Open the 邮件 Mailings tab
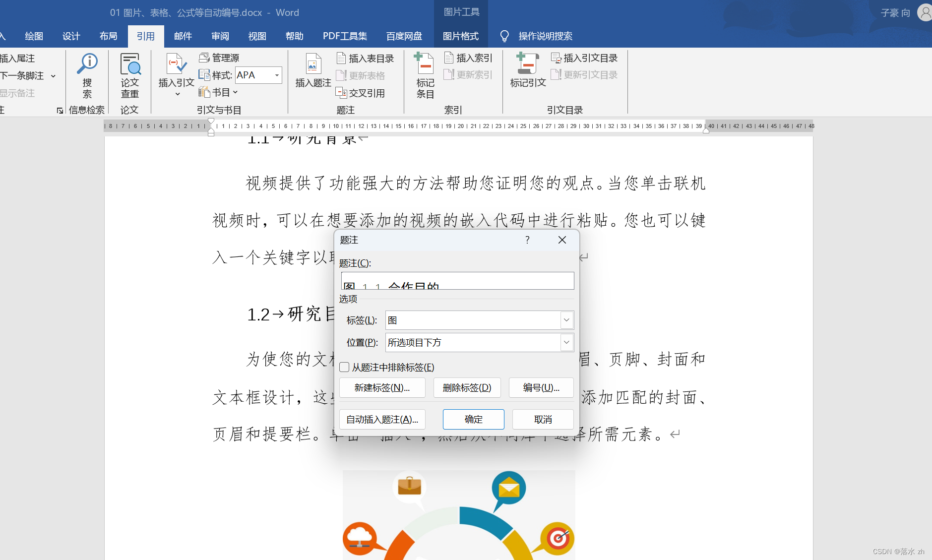 tap(183, 36)
